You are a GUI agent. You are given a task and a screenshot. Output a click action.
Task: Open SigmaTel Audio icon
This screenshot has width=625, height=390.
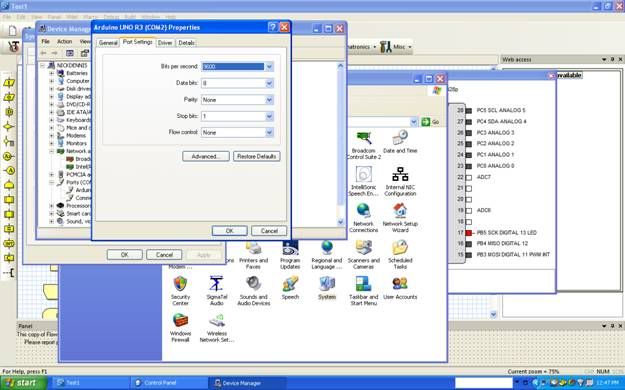tap(217, 291)
